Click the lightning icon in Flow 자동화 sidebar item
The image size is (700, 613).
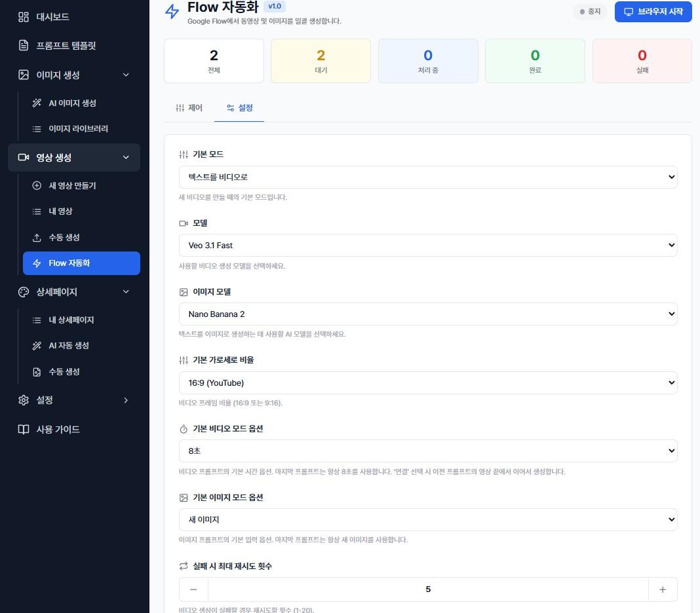[37, 263]
